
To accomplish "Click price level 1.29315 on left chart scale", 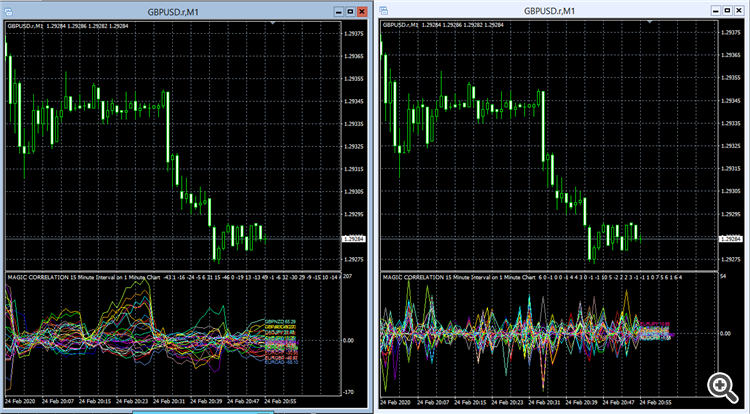I will (x=354, y=169).
